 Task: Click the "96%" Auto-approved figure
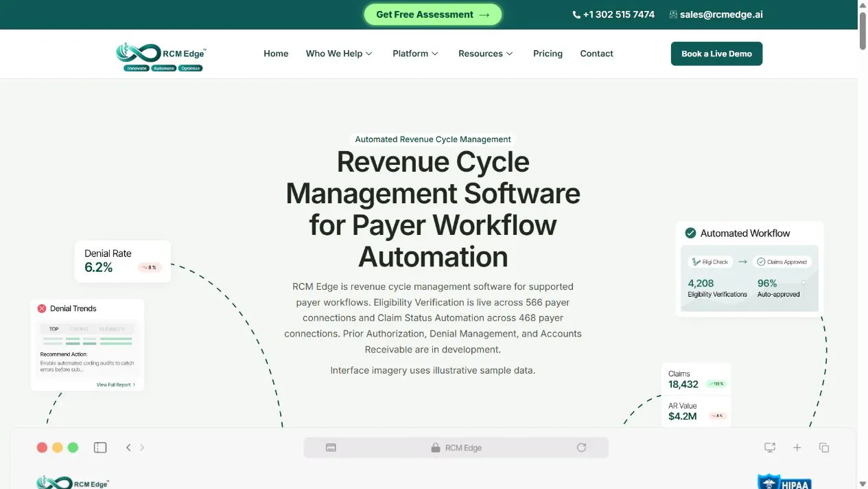(767, 283)
